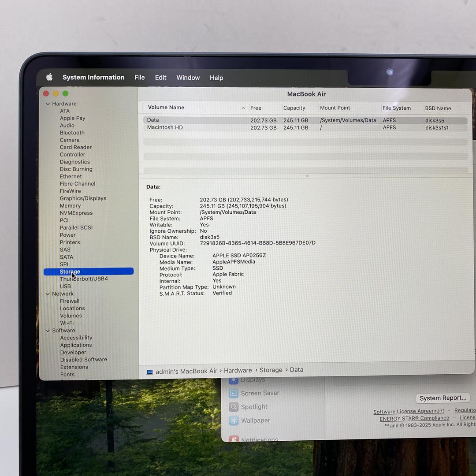The height and width of the screenshot is (476, 476).
Task: Select Controller in the sidebar
Action: (73, 155)
